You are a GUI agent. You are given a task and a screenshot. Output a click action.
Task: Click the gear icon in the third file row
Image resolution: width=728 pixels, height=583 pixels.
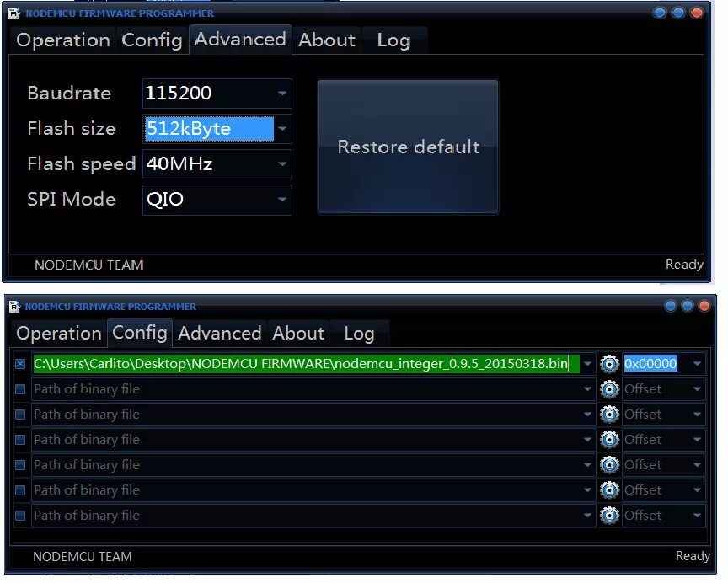(609, 414)
